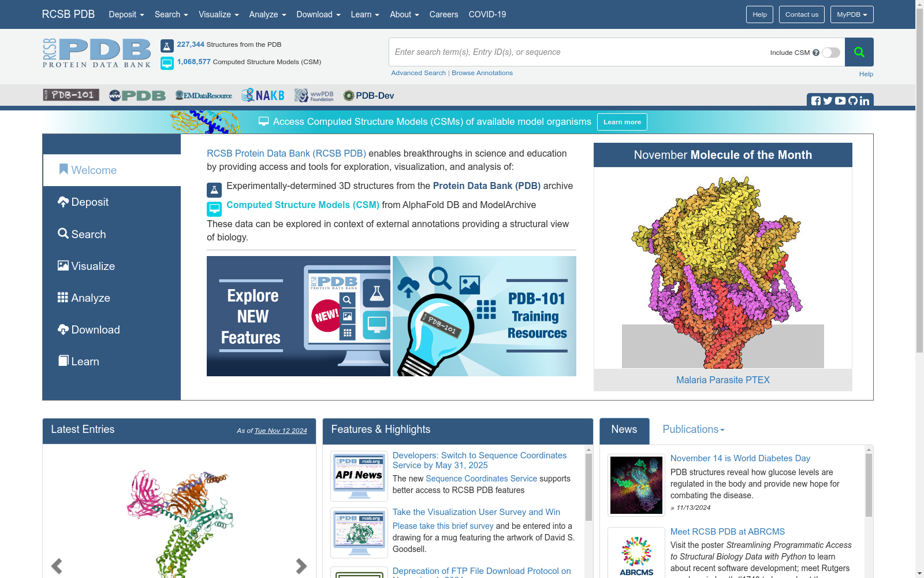Click the monitor icon beside 1,068,577 CSM
The width and height of the screenshot is (924, 578).
click(167, 63)
